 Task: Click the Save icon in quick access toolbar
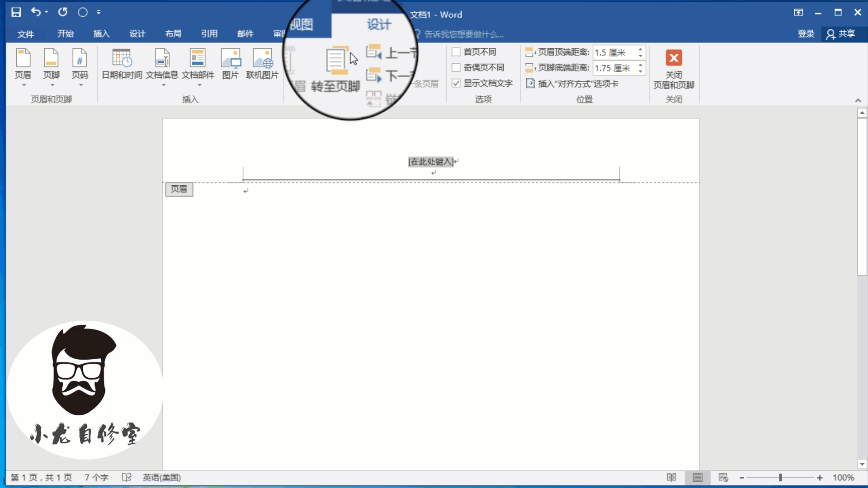[x=16, y=12]
